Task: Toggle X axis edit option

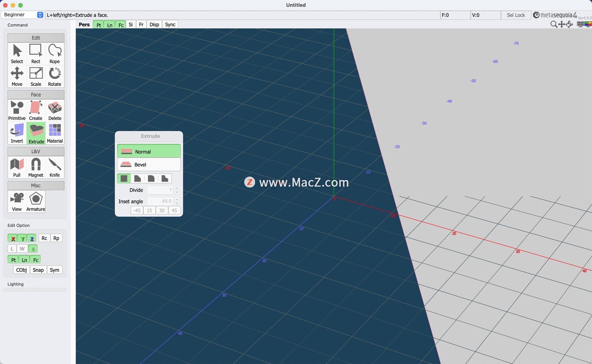Action: [13, 238]
